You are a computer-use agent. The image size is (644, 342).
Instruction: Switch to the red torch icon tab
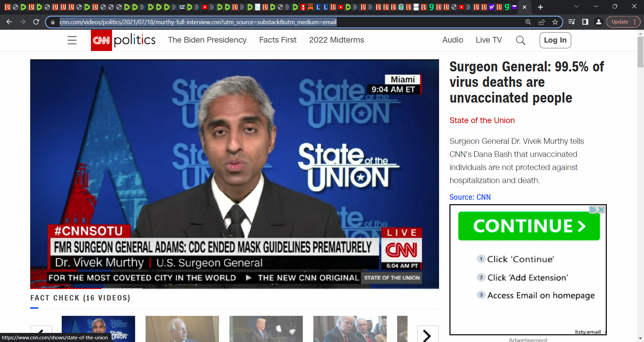pyautogui.click(x=303, y=7)
